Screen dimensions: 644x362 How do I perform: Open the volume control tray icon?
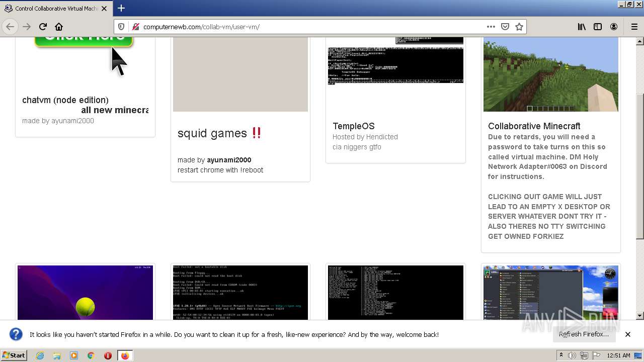pyautogui.click(x=572, y=355)
